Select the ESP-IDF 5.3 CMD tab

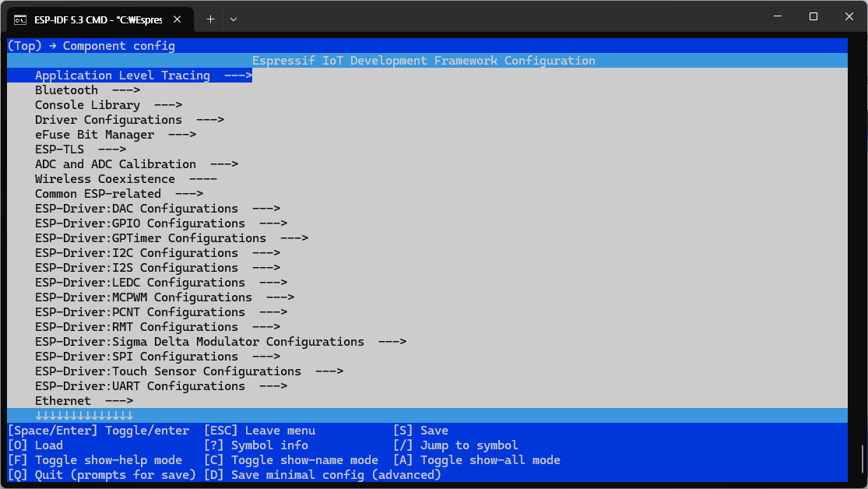pyautogui.click(x=100, y=20)
